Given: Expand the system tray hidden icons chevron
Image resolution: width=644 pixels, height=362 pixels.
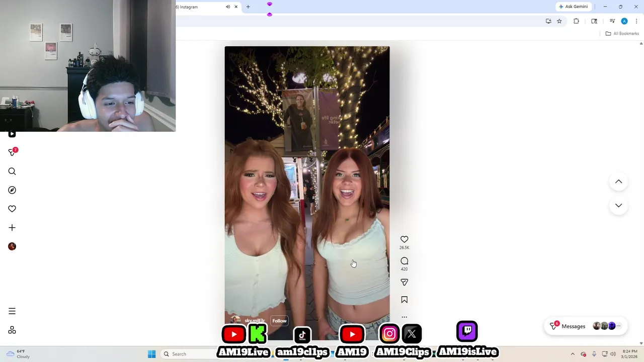Looking at the screenshot, I should coord(573,354).
